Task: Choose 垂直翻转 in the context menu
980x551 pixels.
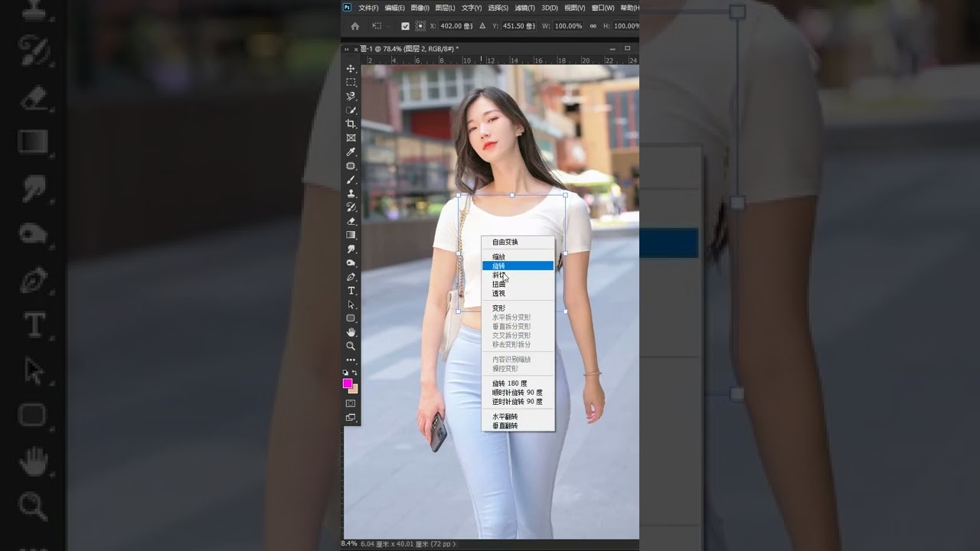Action: coord(518,425)
